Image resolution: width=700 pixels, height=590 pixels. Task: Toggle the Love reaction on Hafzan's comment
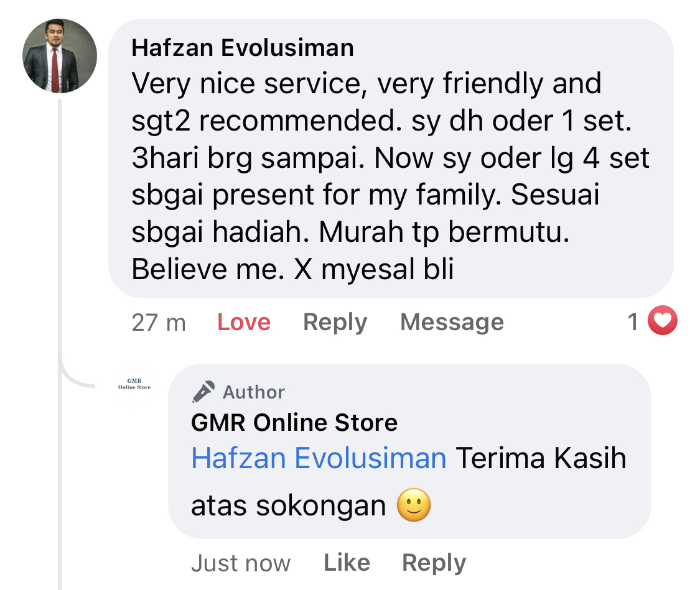pos(243,322)
